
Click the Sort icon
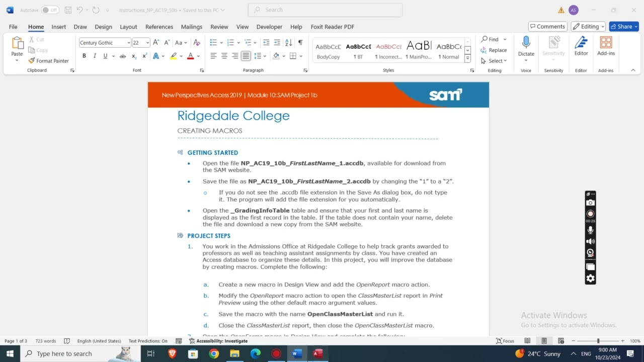[288, 43]
